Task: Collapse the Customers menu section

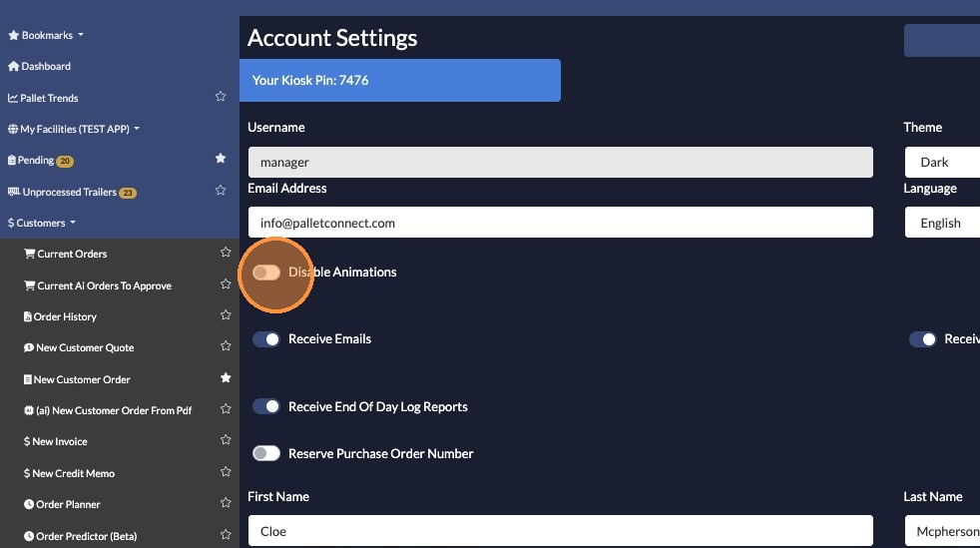Action: tap(42, 223)
